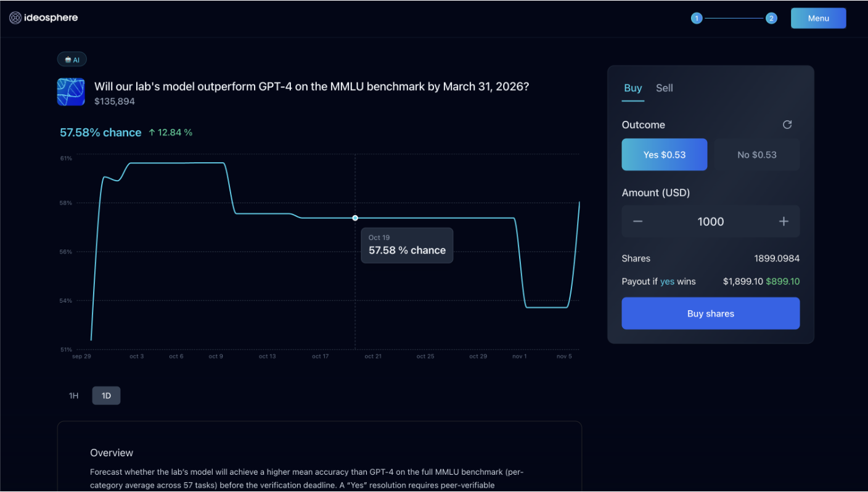Image resolution: width=868 pixels, height=492 pixels.
Task: Open the Menu dropdown
Action: point(818,18)
